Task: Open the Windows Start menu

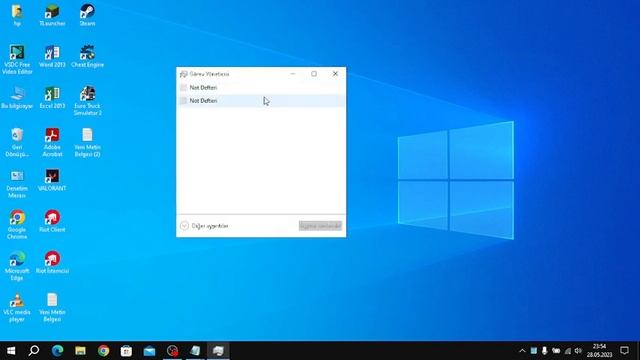Action: click(11, 351)
